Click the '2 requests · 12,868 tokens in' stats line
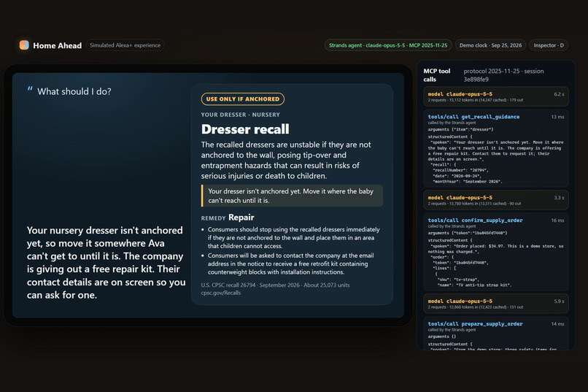Viewport: 588px width, 392px height. point(475,307)
